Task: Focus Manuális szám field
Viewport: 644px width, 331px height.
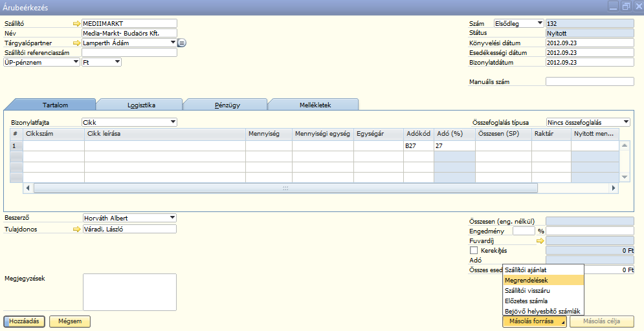Action: [590, 81]
